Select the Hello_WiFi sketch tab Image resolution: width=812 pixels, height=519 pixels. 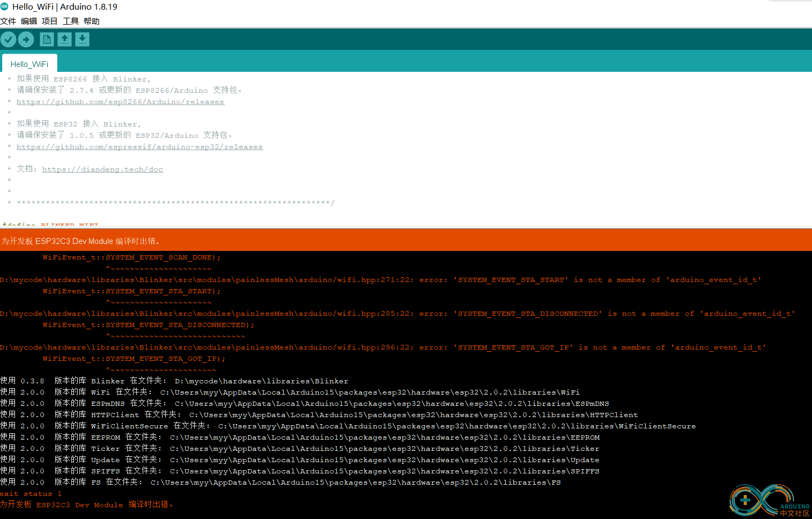pos(29,64)
